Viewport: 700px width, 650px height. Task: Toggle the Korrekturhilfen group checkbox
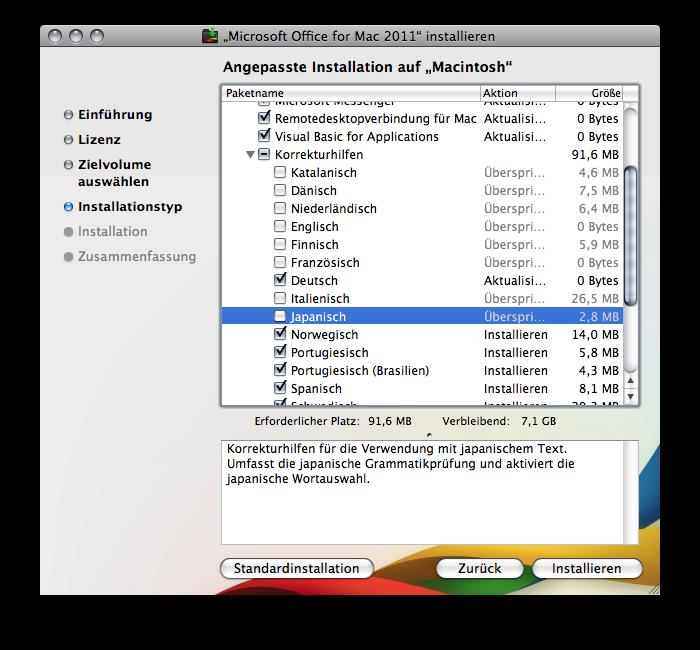[x=264, y=154]
